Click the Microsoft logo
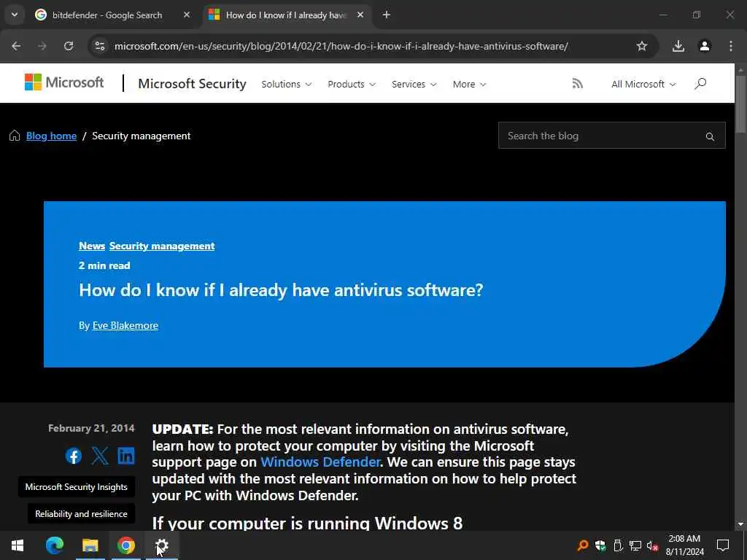This screenshot has width=747, height=560. 64,82
